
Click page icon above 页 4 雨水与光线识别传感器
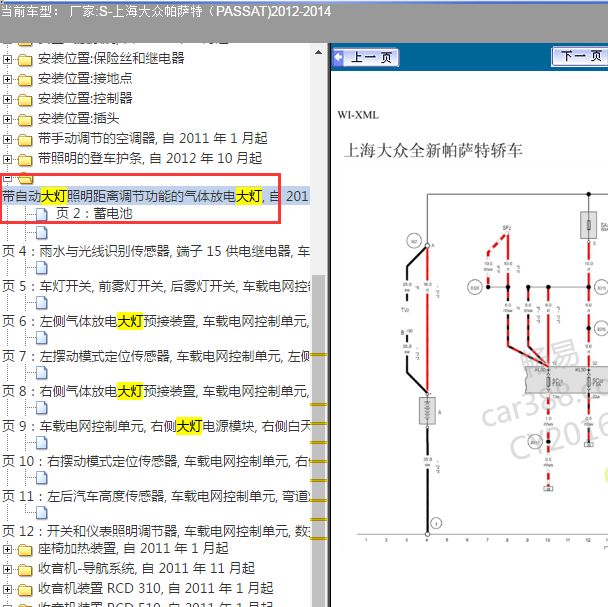42,233
